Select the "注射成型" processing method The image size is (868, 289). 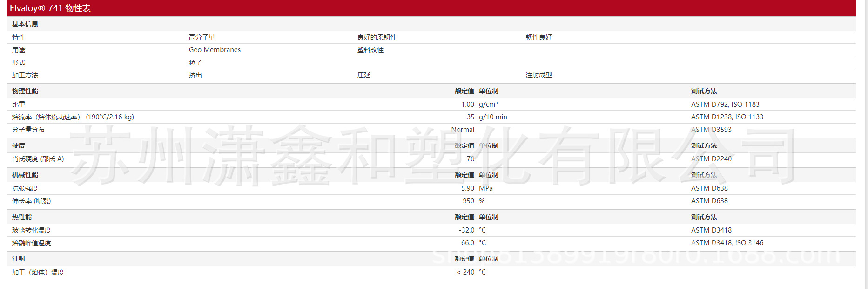click(539, 75)
